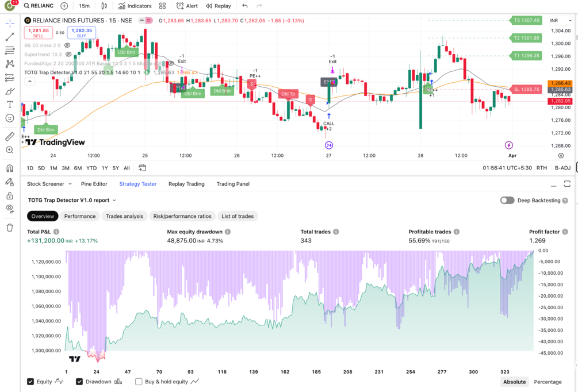
Task: Remove drawings with the trash icon
Action: click(x=10, y=228)
